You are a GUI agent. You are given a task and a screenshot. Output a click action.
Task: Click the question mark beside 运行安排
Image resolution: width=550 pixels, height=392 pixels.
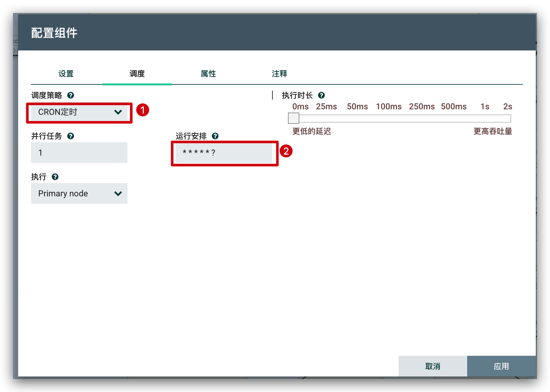click(215, 136)
